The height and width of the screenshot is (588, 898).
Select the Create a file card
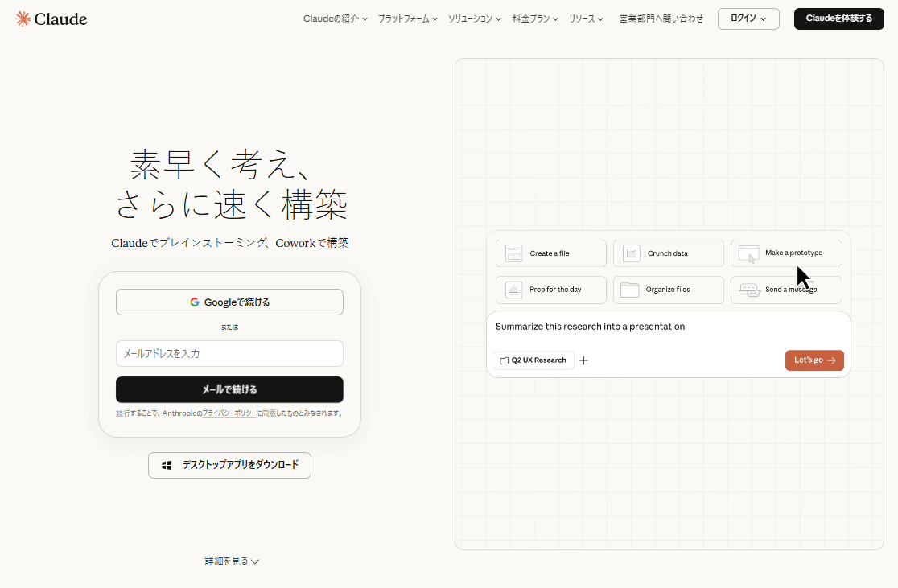pyautogui.click(x=551, y=253)
